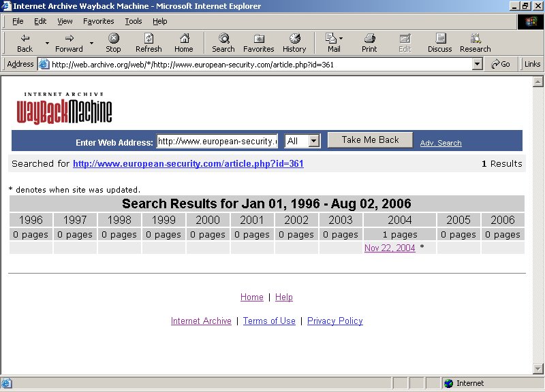
Task: Expand the Back button history arrow
Action: pyautogui.click(x=47, y=42)
